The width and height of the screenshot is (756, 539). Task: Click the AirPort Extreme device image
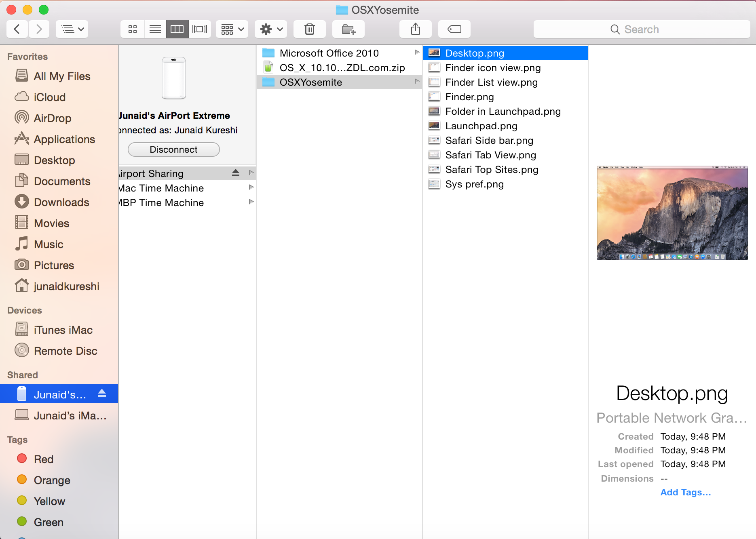coord(174,78)
